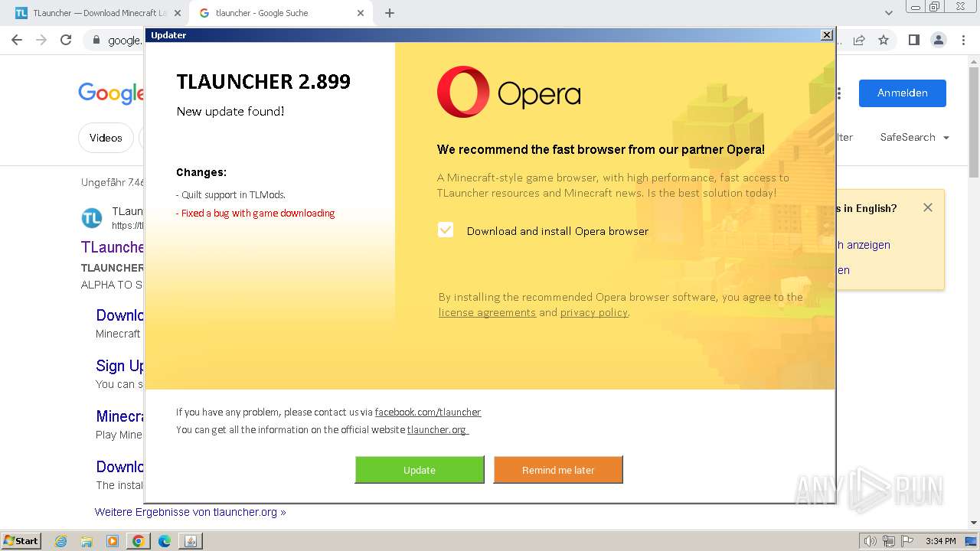Viewport: 980px width, 551px height.
Task: Click Action Center flag tray icon
Action: tap(906, 541)
